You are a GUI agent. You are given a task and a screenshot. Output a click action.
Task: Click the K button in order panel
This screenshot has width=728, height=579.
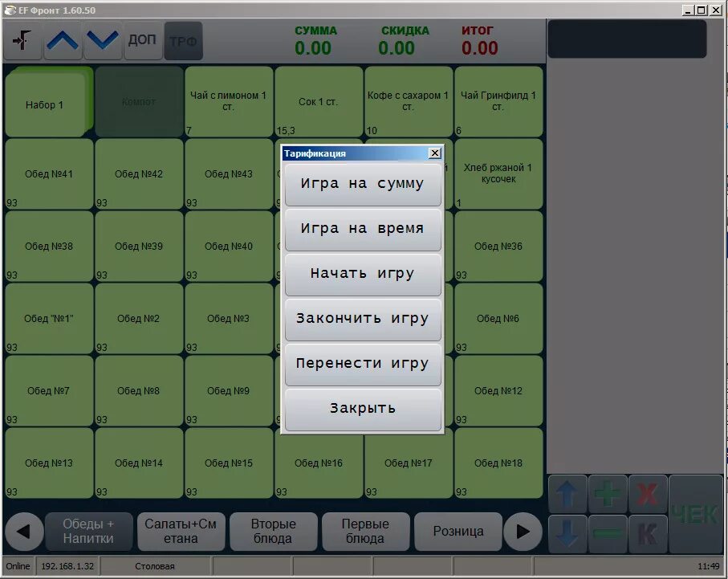[x=648, y=533]
